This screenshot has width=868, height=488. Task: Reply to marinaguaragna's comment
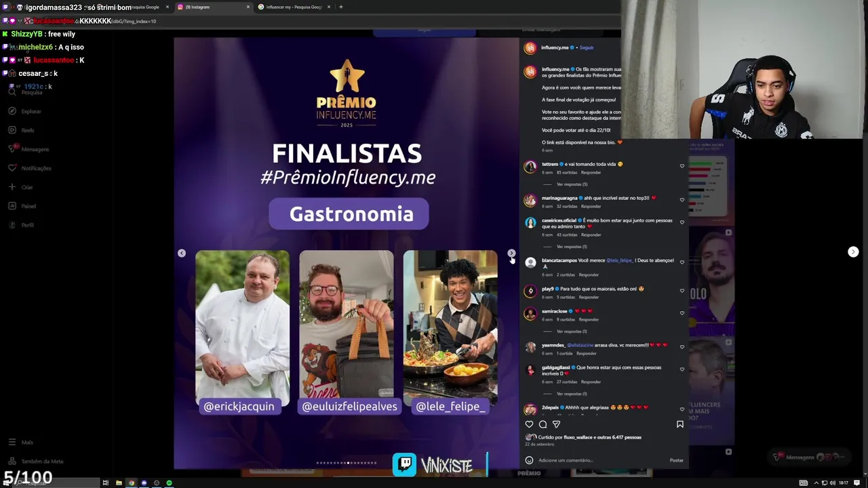(x=591, y=206)
